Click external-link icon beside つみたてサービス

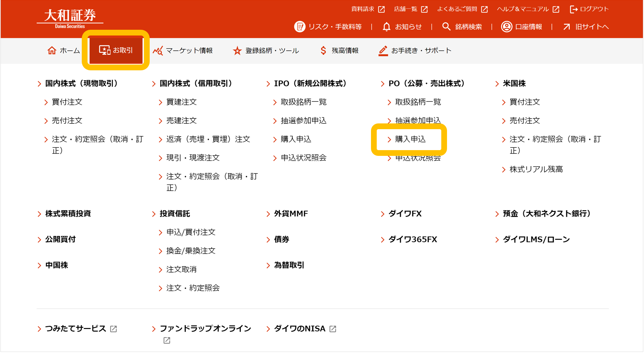click(114, 329)
